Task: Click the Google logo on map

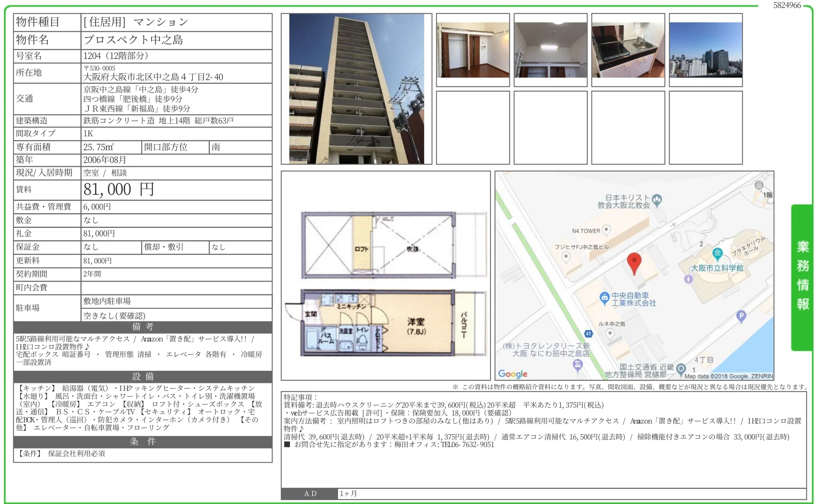Action: (513, 374)
